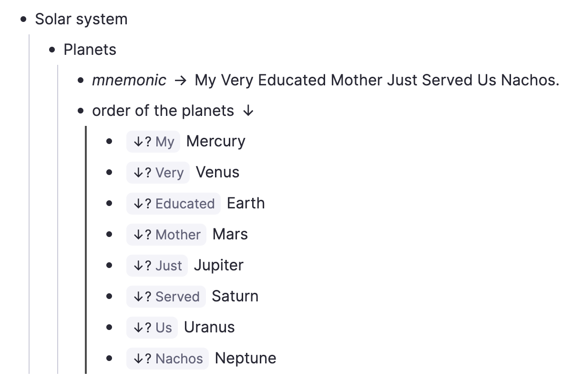Viewport: 573px width, 392px height.
Task: Select the 'Mother' card tag
Action: click(166, 235)
